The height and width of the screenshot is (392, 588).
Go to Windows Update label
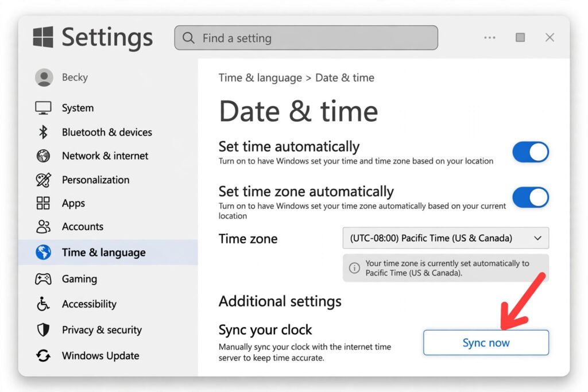[100, 356]
